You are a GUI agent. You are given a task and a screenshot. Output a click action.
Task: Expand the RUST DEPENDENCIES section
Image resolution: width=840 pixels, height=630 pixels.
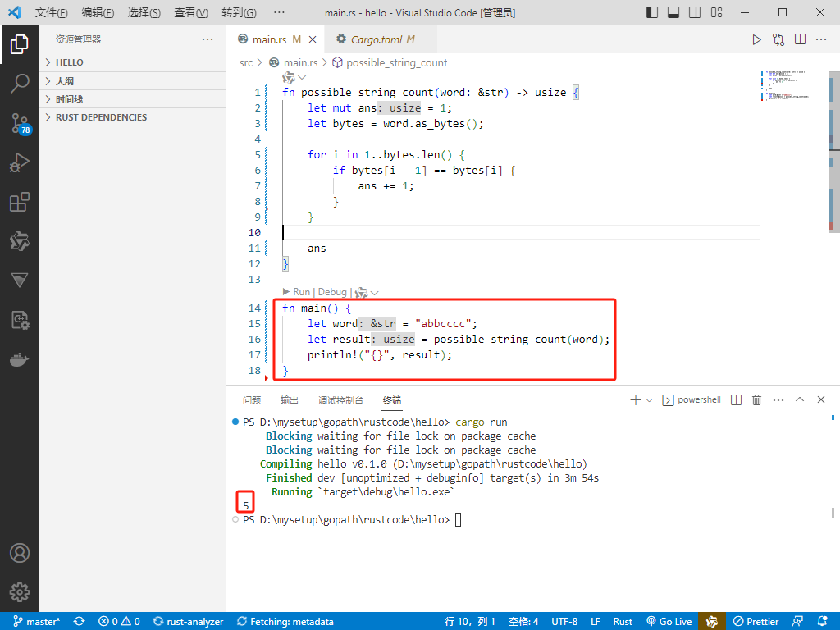(133, 117)
